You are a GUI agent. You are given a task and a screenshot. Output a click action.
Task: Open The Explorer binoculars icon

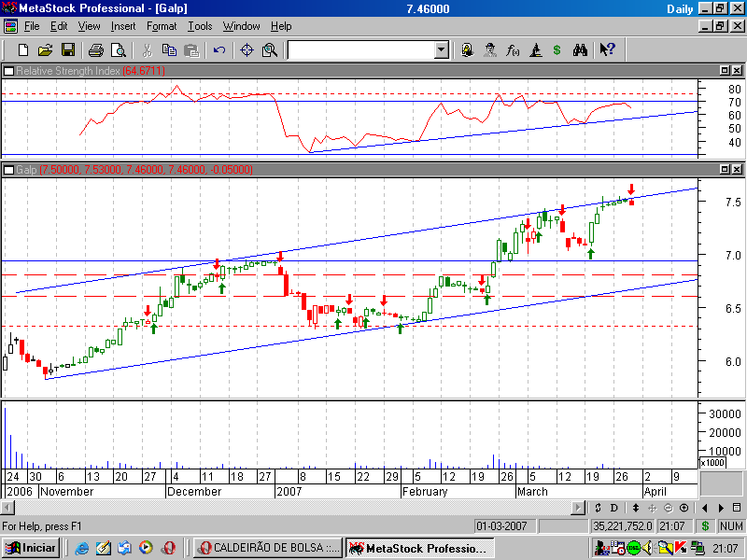click(579, 50)
